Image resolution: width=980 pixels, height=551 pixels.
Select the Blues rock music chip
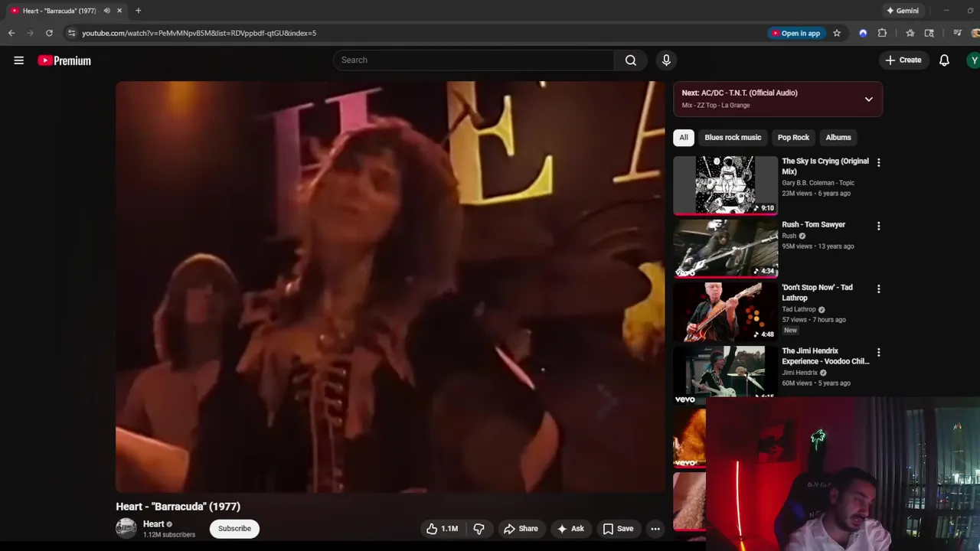733,137
